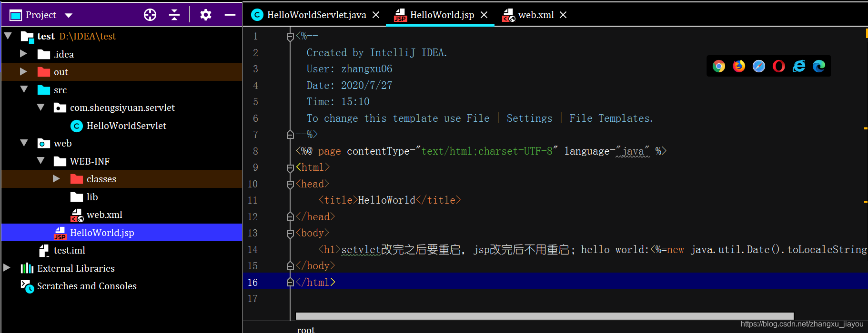Click the Project tool window icon
Screen dimensions: 868x333
point(16,15)
